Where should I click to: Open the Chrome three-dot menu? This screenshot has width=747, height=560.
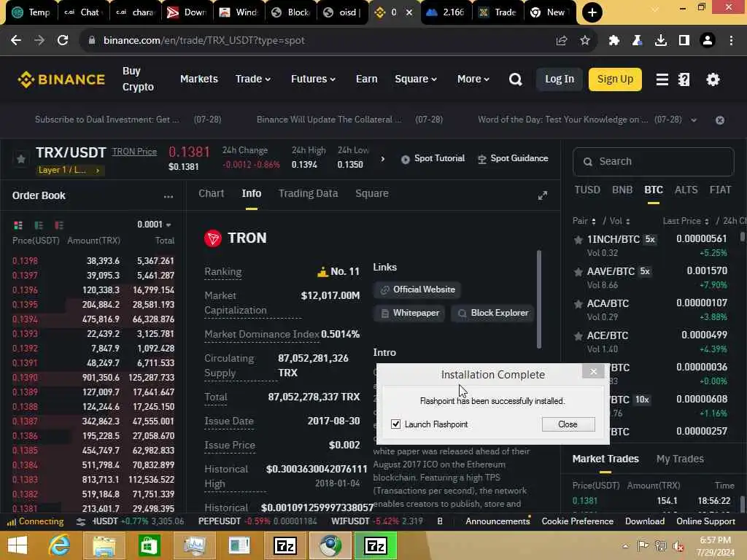point(731,41)
